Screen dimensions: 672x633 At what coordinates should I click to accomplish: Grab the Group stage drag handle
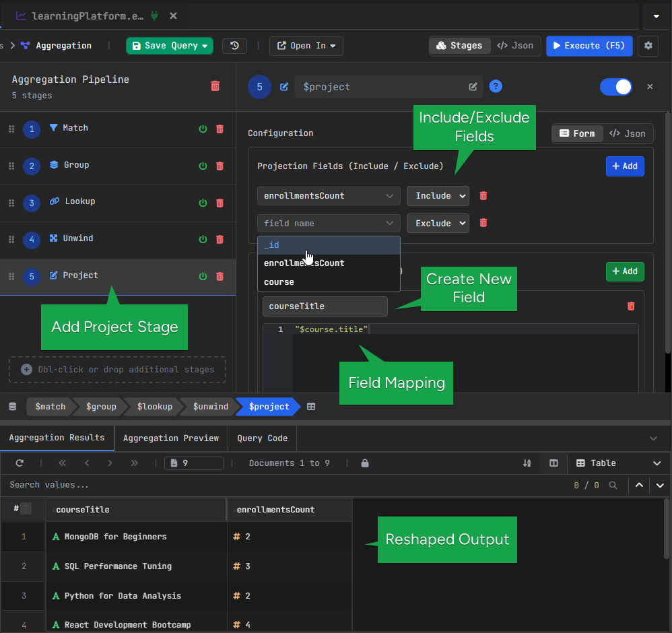tap(11, 166)
